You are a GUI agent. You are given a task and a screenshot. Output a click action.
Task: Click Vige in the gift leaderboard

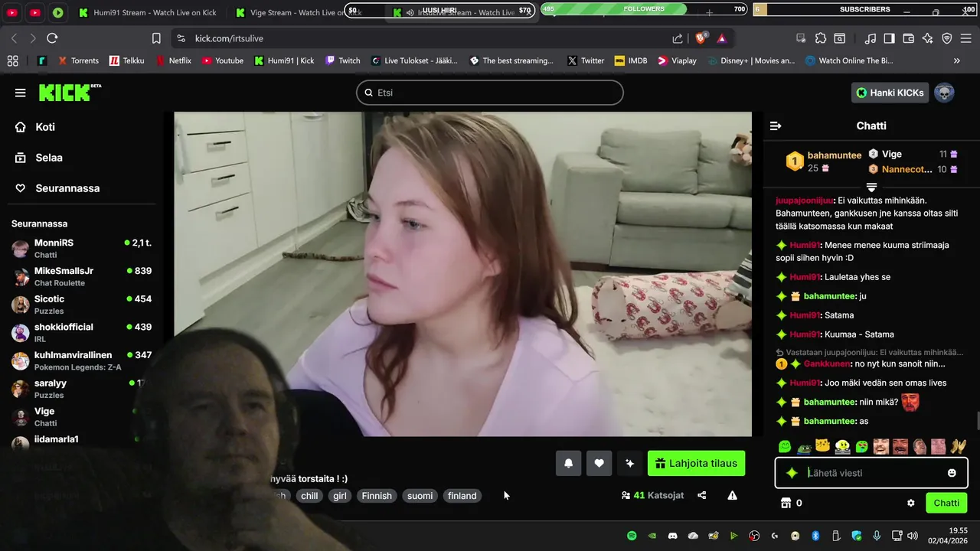point(891,154)
